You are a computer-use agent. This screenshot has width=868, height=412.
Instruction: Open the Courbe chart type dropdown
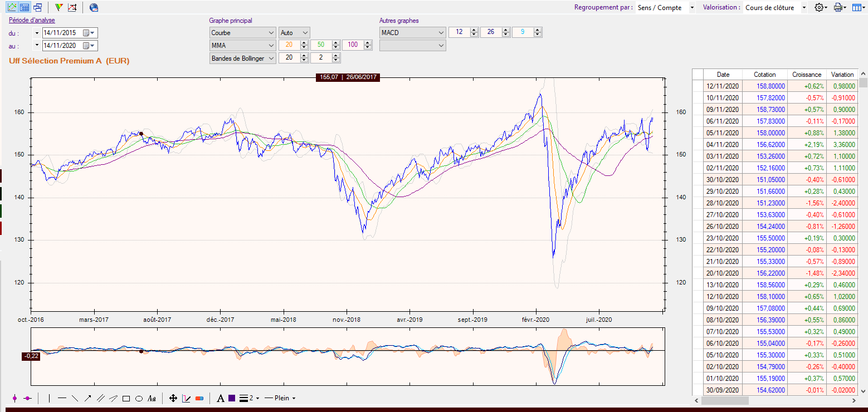(x=242, y=33)
